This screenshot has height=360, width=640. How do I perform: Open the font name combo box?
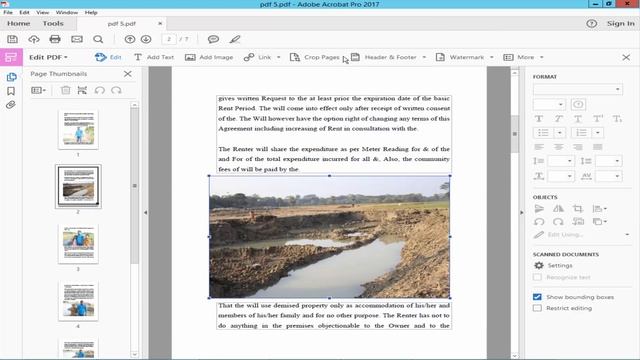578,89
